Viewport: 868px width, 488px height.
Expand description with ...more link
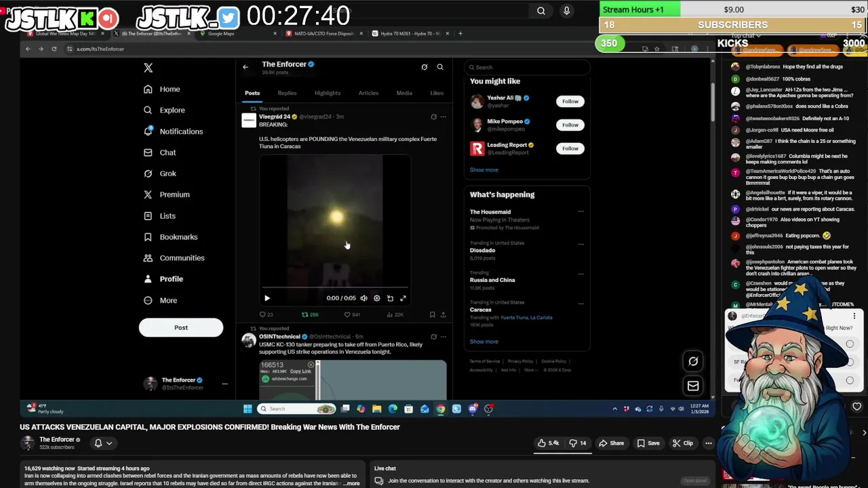(352, 483)
